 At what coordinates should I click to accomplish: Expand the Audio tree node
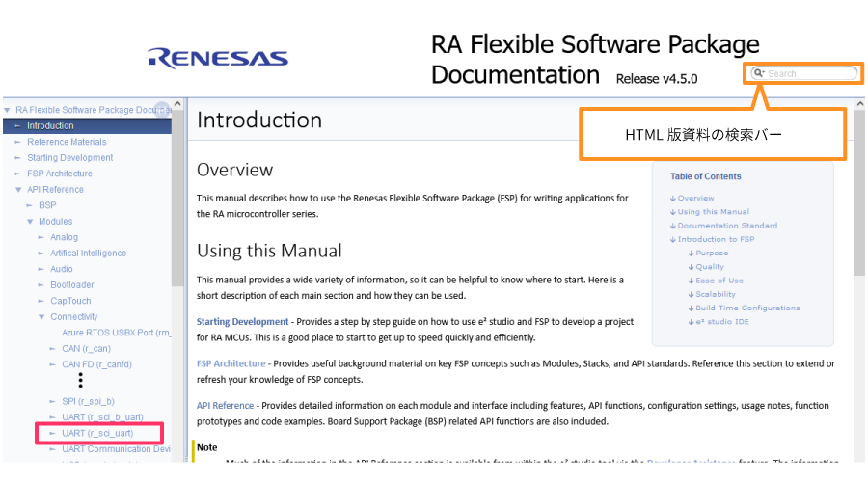click(41, 269)
